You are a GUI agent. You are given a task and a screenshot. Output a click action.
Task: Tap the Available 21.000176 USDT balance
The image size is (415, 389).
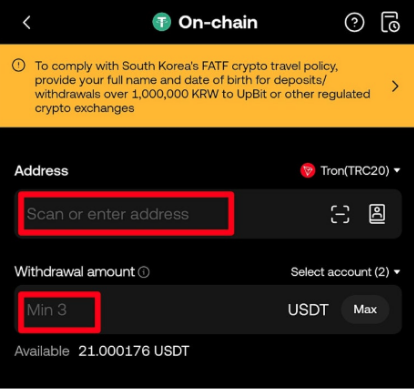click(x=102, y=351)
